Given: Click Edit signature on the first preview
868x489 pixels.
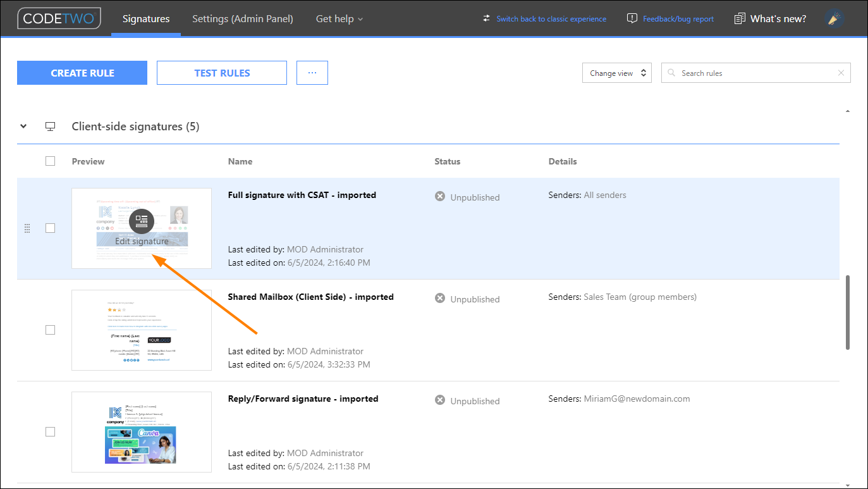Looking at the screenshot, I should pyautogui.click(x=142, y=241).
